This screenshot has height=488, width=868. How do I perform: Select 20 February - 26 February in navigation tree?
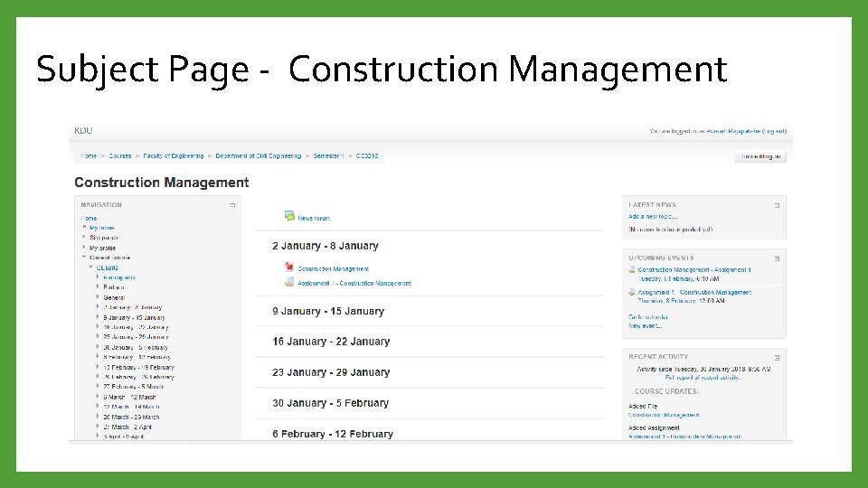click(138, 378)
